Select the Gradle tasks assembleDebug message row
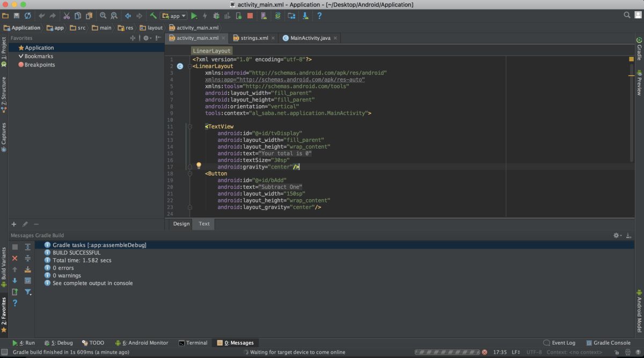 334,245
